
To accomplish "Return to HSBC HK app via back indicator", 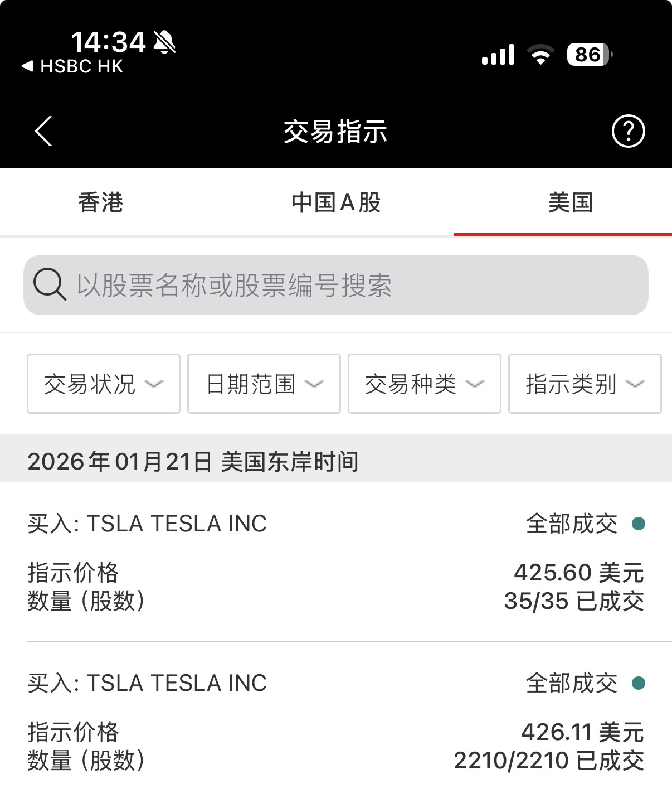I will coord(72,66).
